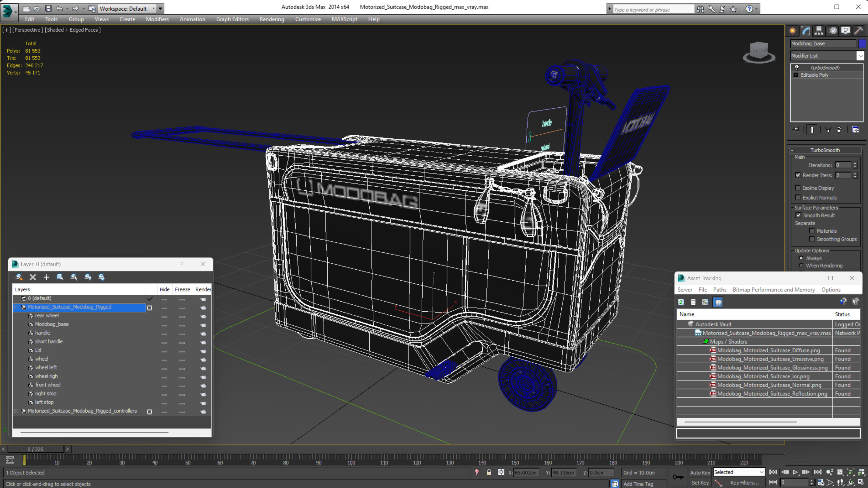Click the time slider 0 / 225
This screenshot has width=868, height=488.
coord(35,449)
